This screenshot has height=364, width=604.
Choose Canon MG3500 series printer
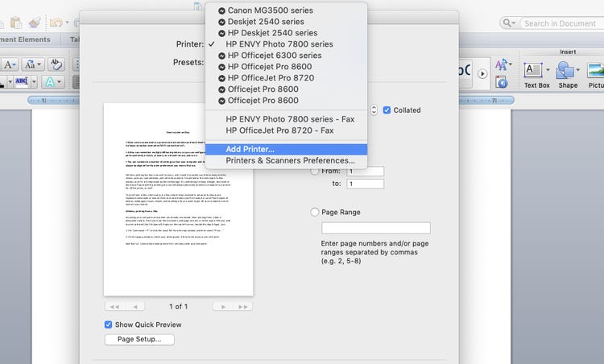click(x=286, y=10)
